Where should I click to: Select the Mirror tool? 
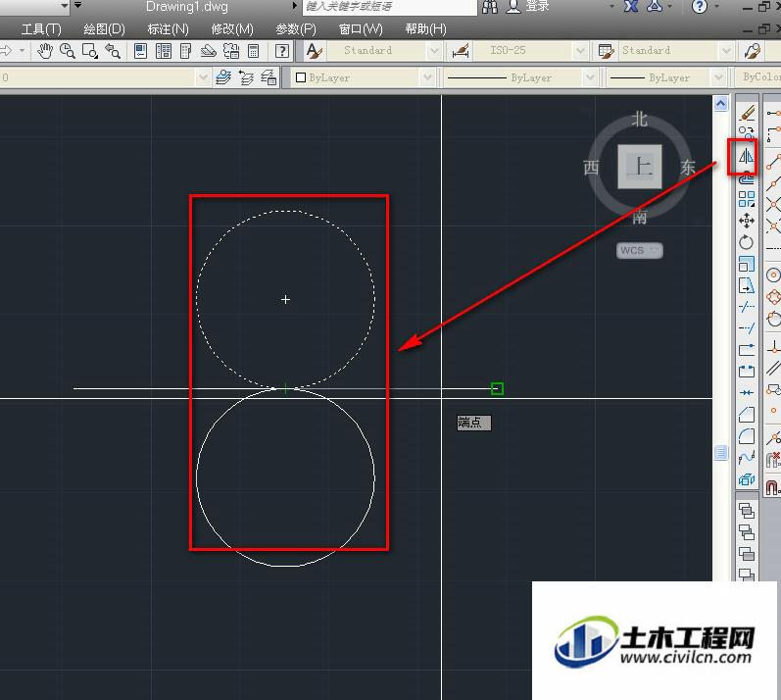tap(746, 156)
